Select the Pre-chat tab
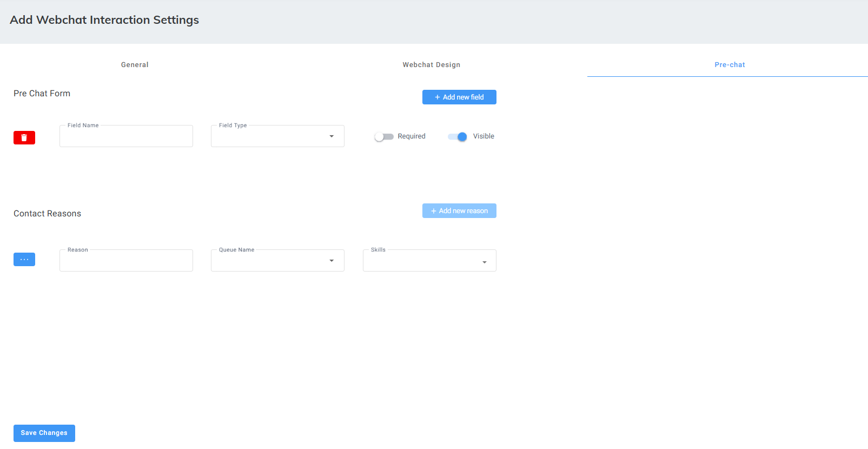The width and height of the screenshot is (868, 449). tap(730, 65)
